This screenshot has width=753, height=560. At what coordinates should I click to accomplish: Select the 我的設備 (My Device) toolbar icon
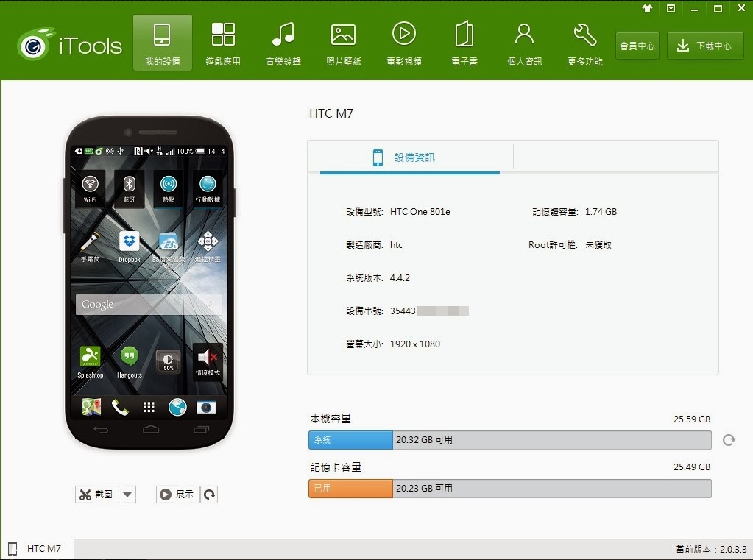[x=161, y=42]
